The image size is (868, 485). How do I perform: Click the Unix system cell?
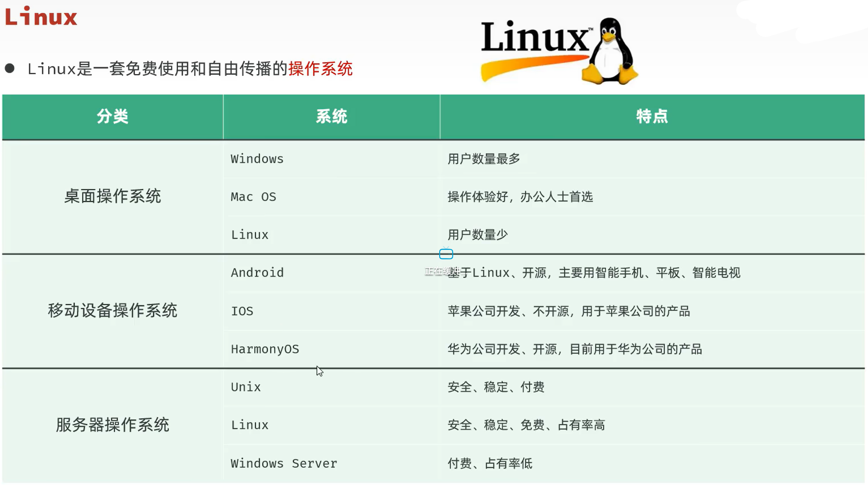pyautogui.click(x=246, y=387)
